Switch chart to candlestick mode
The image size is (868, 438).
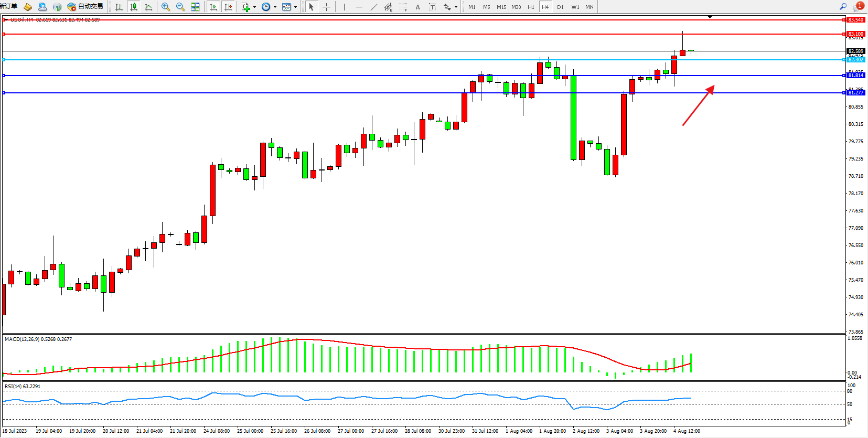pos(134,7)
